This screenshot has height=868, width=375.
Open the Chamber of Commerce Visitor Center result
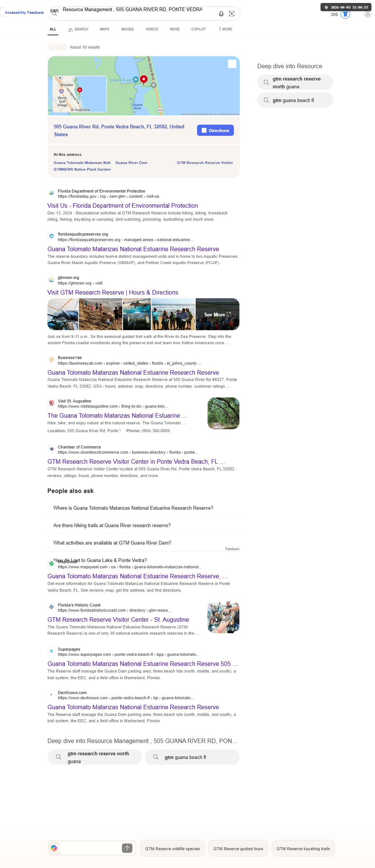click(x=136, y=462)
